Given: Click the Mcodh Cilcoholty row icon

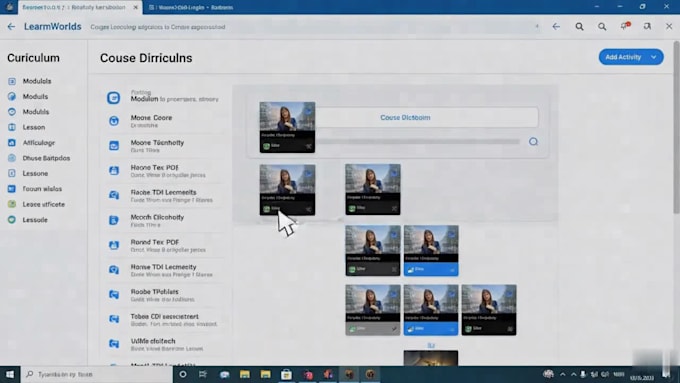Looking at the screenshot, I should pyautogui.click(x=114, y=220).
